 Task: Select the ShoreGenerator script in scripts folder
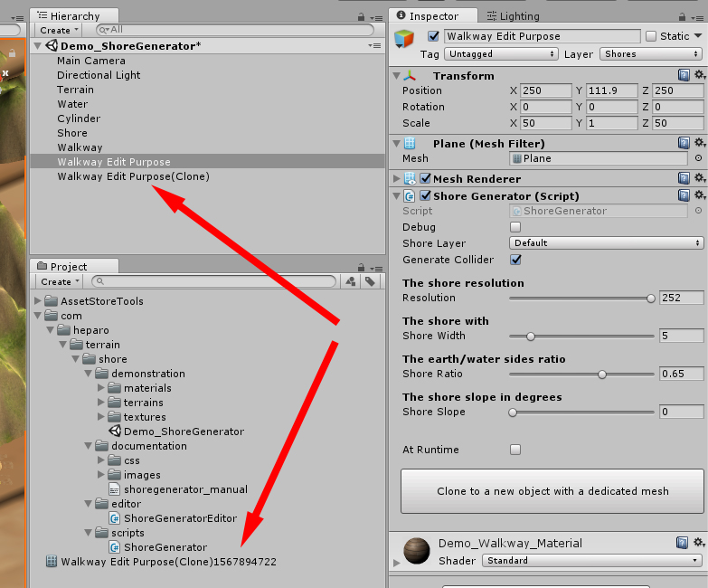pos(158,547)
